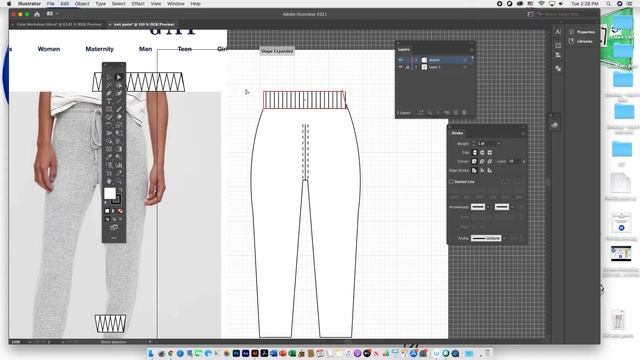640x360 pixels.
Task: Click the white Fill color swatch
Action: [x=110, y=193]
